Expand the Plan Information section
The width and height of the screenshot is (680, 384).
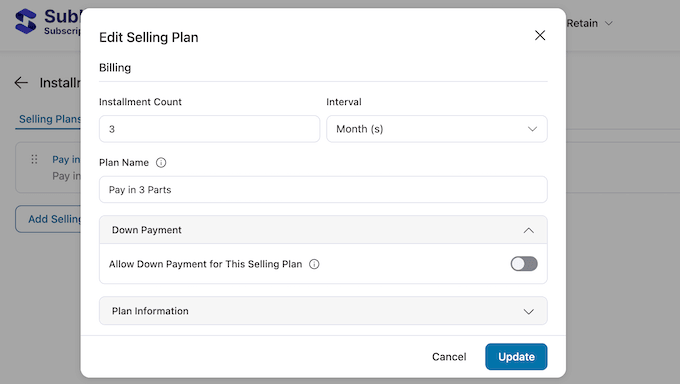click(x=323, y=311)
